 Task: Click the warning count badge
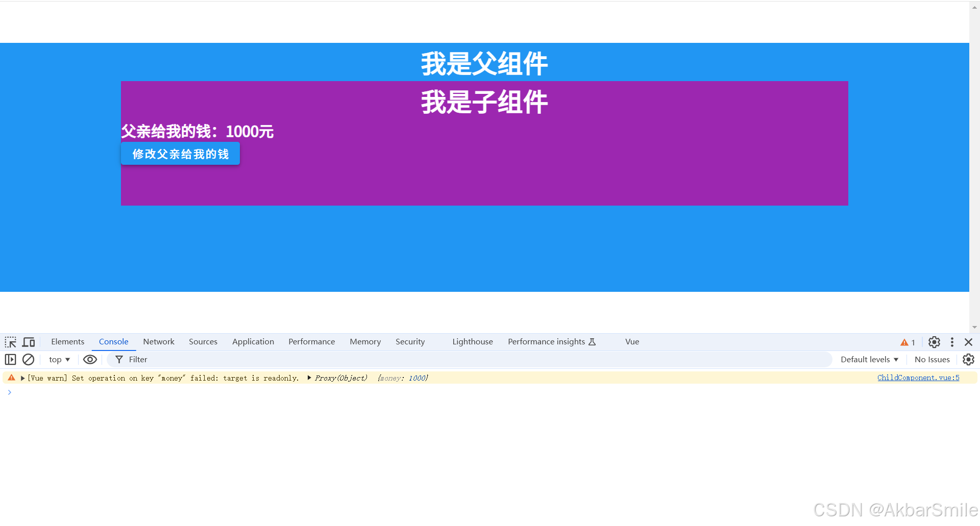click(908, 342)
